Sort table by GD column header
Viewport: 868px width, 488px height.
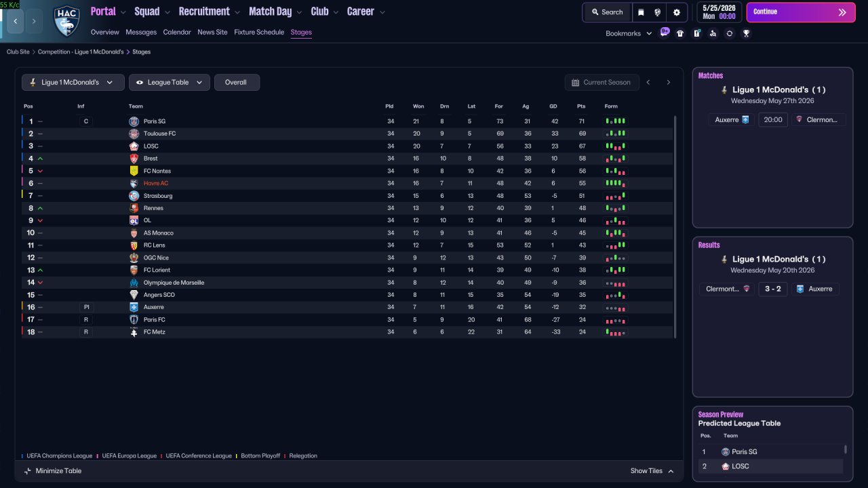tap(553, 106)
